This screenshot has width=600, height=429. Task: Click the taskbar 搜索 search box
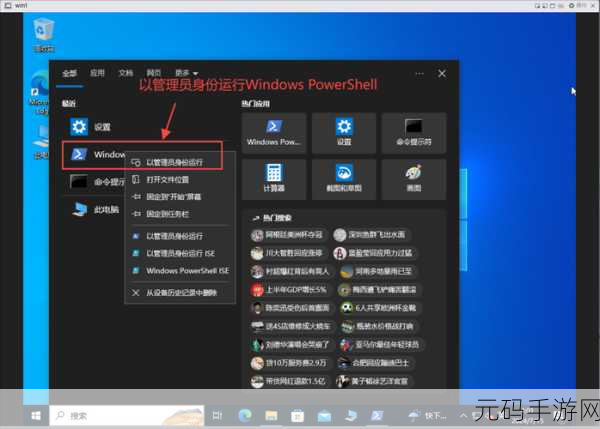point(127,416)
